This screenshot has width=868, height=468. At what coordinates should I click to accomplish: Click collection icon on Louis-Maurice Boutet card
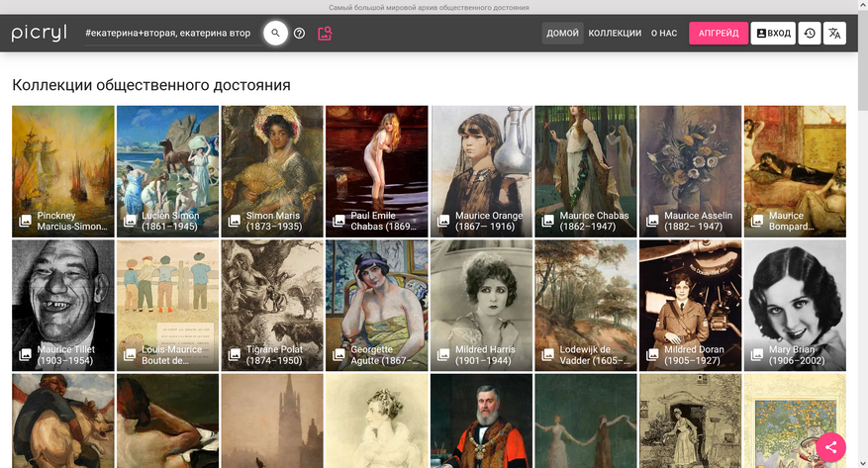(x=130, y=354)
